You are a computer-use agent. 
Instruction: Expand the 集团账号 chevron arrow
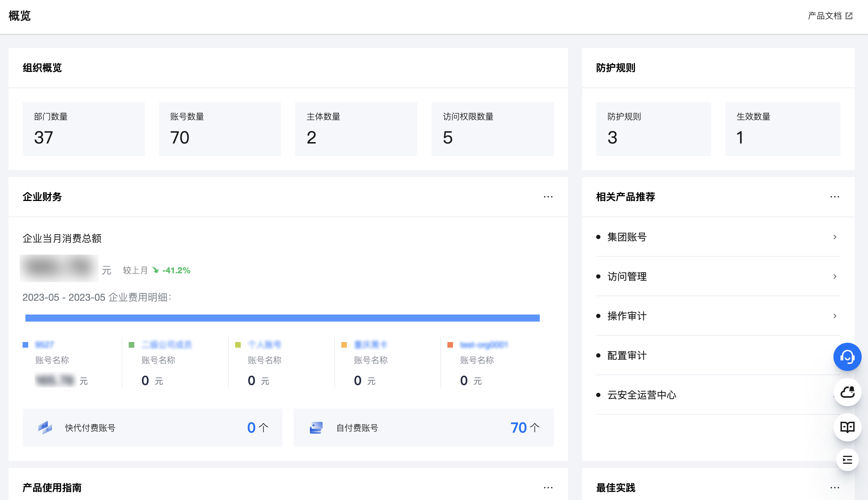(835, 237)
